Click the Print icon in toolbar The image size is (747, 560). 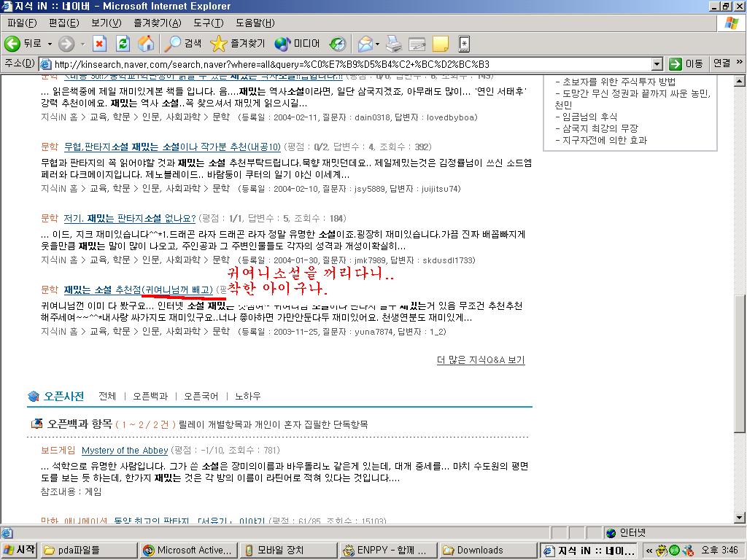394,44
